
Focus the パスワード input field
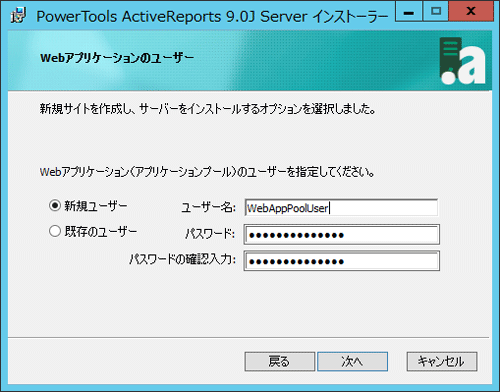click(341, 235)
